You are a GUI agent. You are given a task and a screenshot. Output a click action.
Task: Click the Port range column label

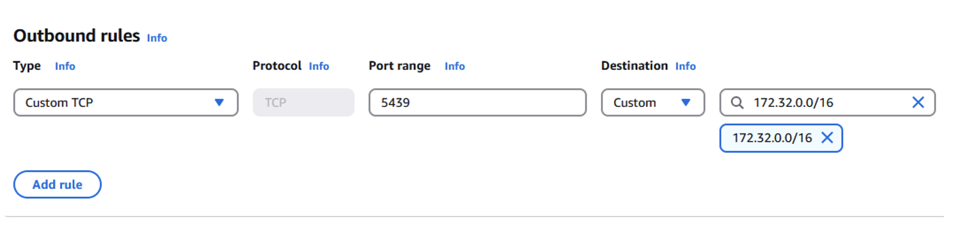tap(400, 66)
